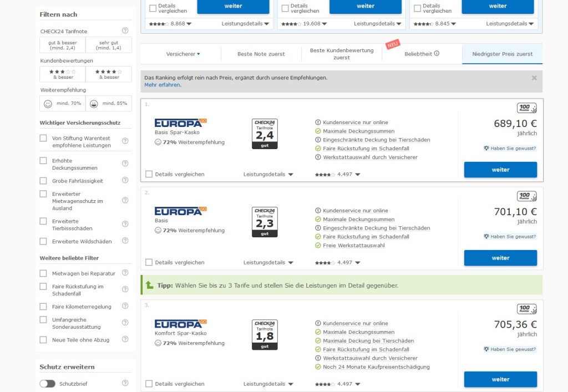Click Noch 24 Monate Kaufpreisentschädigung

coord(377,366)
